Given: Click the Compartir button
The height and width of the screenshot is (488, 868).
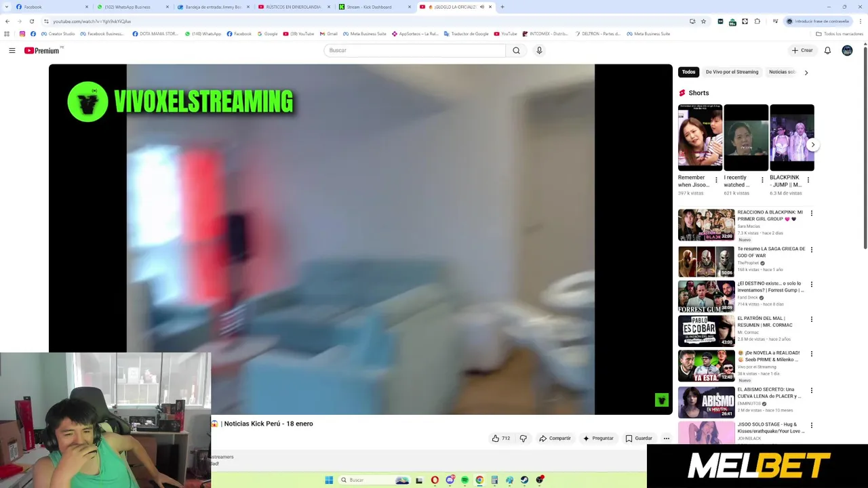Looking at the screenshot, I should click(x=555, y=439).
